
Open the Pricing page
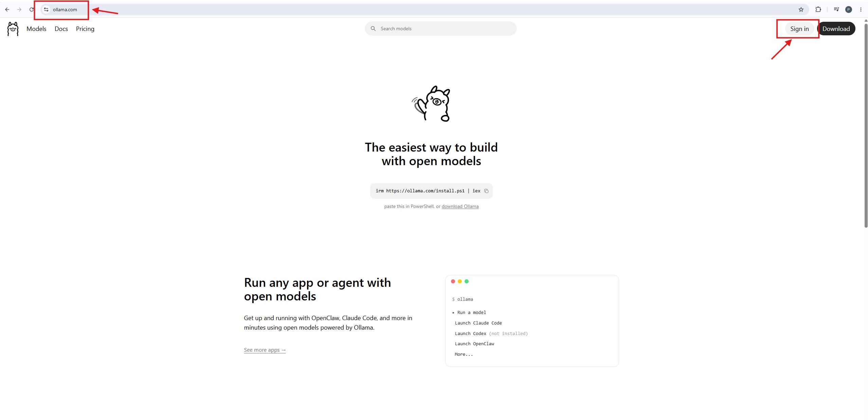(85, 29)
